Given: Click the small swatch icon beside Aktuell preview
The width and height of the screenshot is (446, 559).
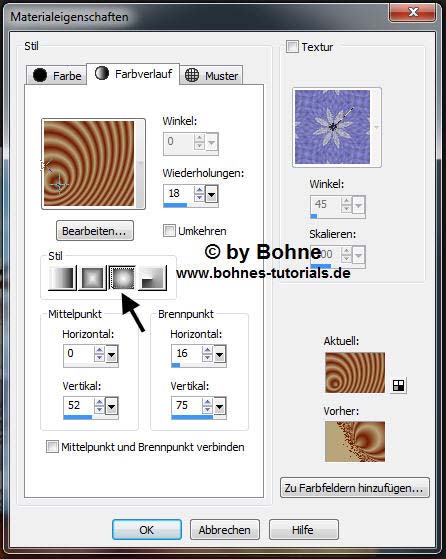Looking at the screenshot, I should (x=398, y=385).
